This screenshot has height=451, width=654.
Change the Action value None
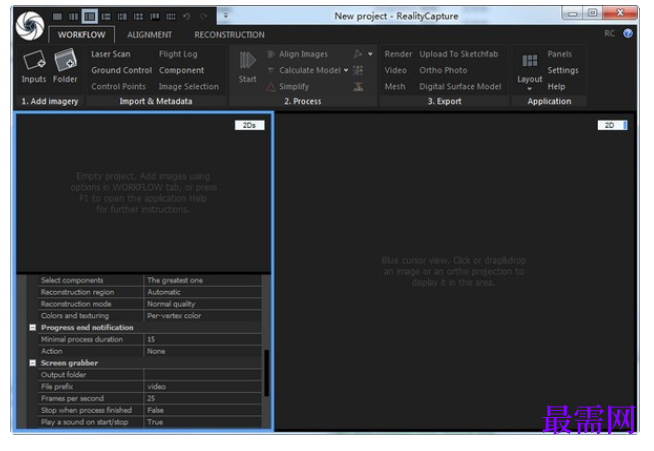tap(203, 351)
